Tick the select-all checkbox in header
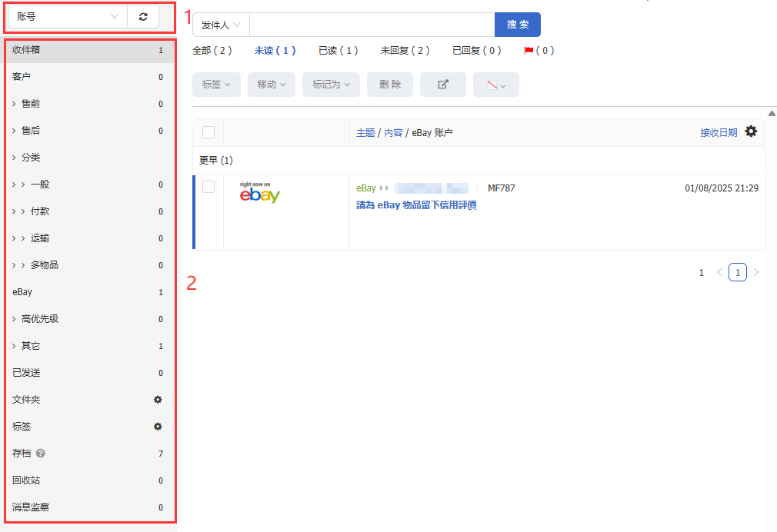Viewport: 777px width, 532px height. [208, 132]
